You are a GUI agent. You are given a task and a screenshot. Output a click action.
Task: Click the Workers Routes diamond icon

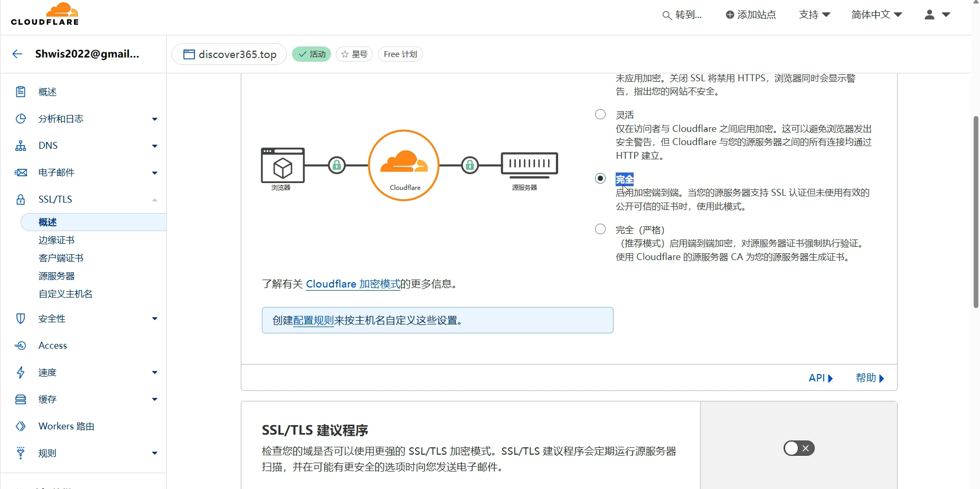tap(21, 426)
